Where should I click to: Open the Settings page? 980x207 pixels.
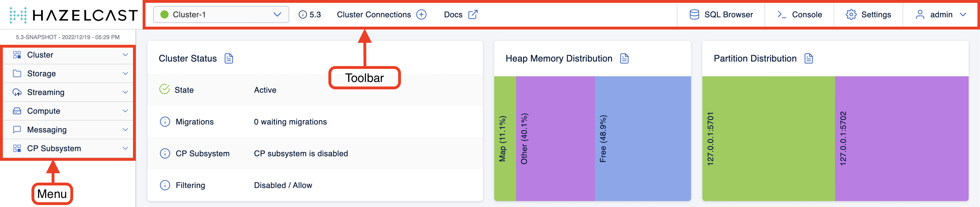(x=868, y=15)
